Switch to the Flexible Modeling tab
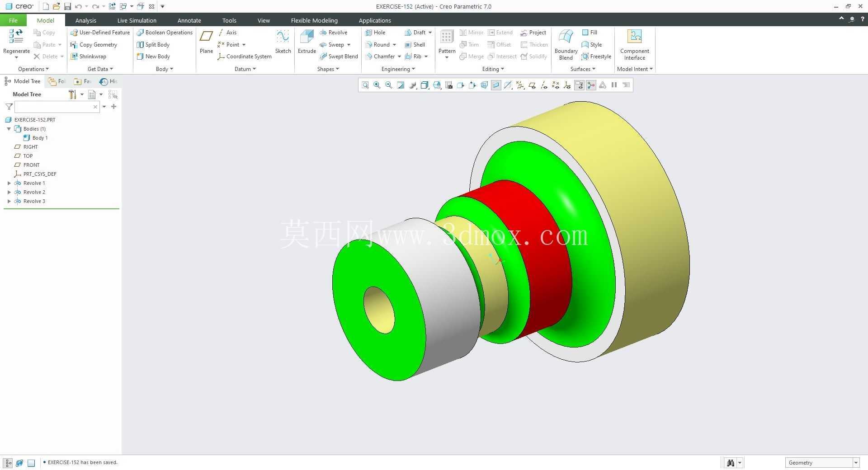Image resolution: width=868 pixels, height=470 pixels. pyautogui.click(x=314, y=20)
